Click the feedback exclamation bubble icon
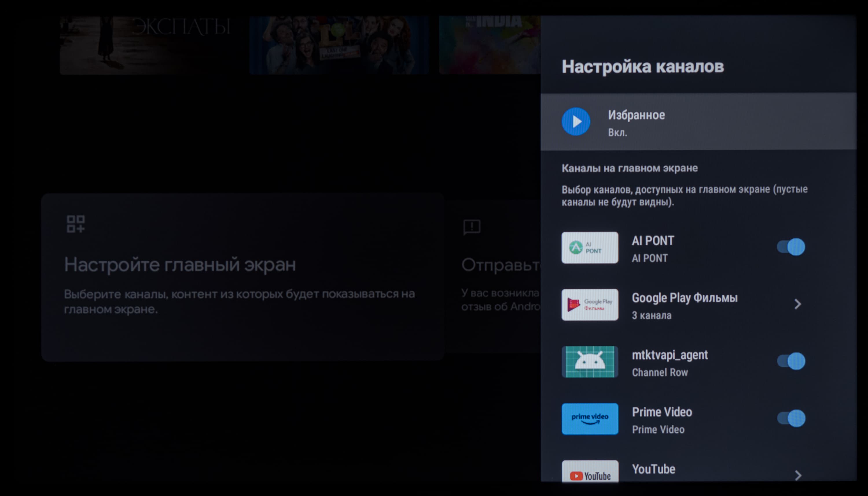868x496 pixels. coord(472,227)
